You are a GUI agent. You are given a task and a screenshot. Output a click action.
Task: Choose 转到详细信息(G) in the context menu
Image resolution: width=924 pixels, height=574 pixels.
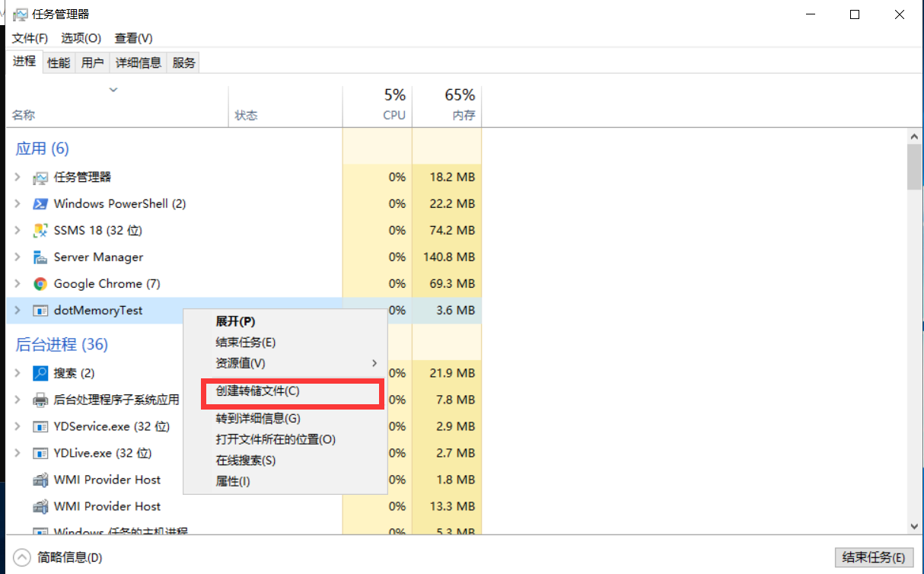[285, 418]
